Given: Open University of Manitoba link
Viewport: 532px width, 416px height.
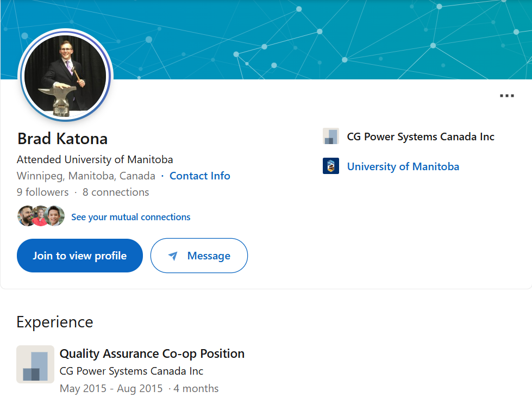Looking at the screenshot, I should 403,166.
